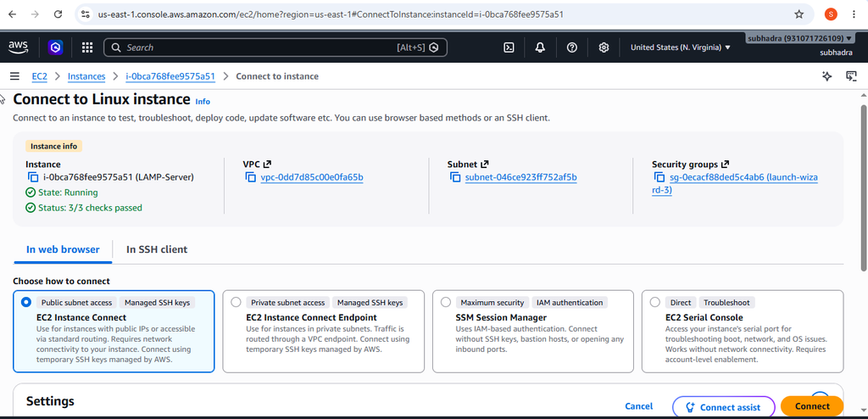Screen dimensions: 868x419
Task: Go to AWS console home logo
Action: 19,47
